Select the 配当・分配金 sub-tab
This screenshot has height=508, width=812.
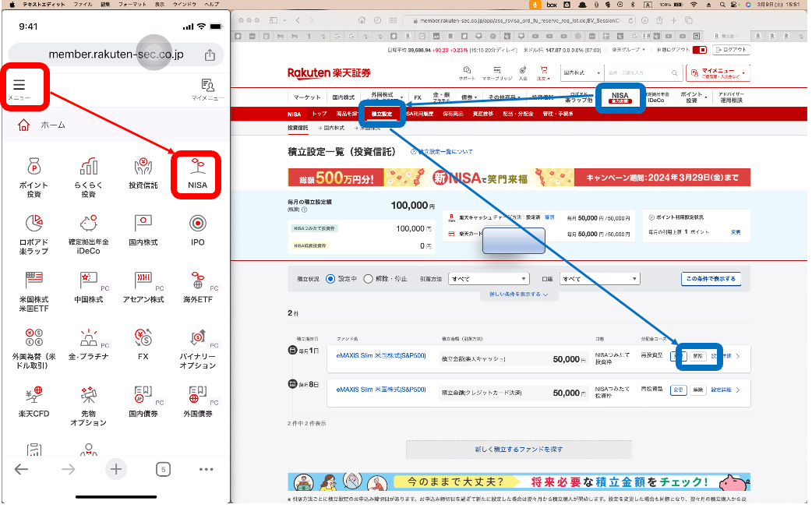(518, 114)
